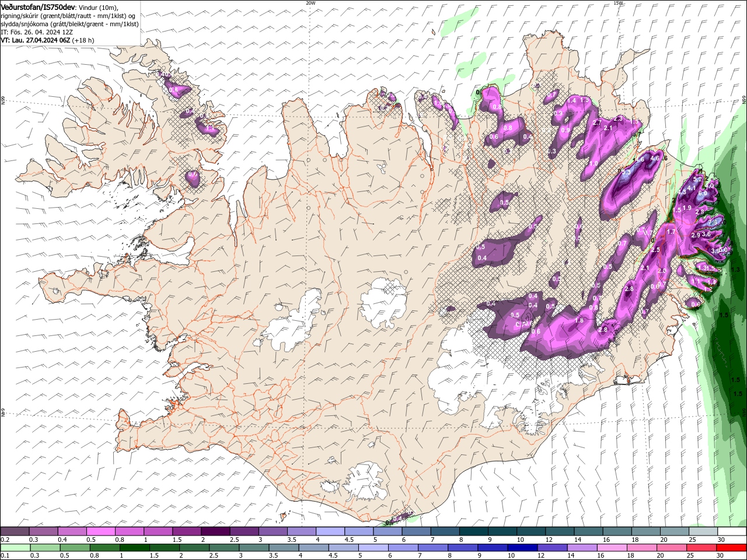
Task: Pick the dark teal upper swatch at 8
Action: click(x=473, y=531)
